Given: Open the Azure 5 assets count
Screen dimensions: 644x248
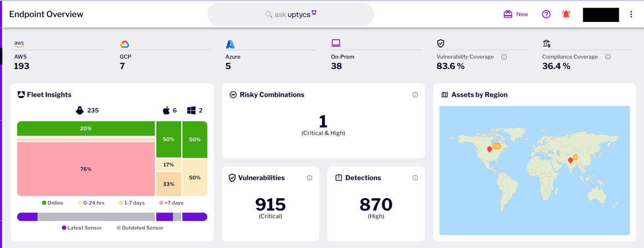Looking at the screenshot, I should (x=228, y=66).
